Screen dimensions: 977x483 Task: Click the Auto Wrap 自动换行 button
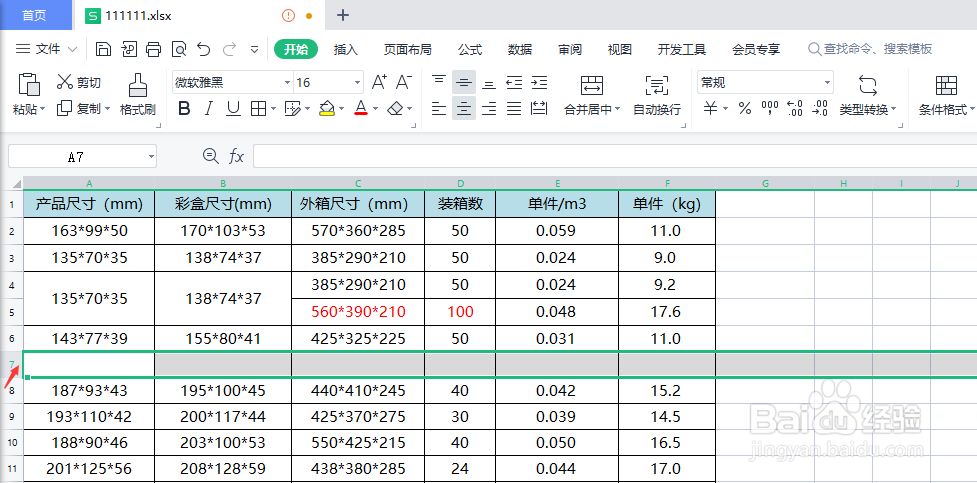point(657,95)
